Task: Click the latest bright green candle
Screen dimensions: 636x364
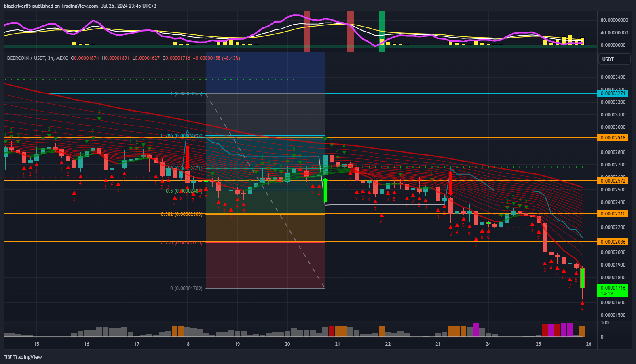Action: [x=582, y=278]
